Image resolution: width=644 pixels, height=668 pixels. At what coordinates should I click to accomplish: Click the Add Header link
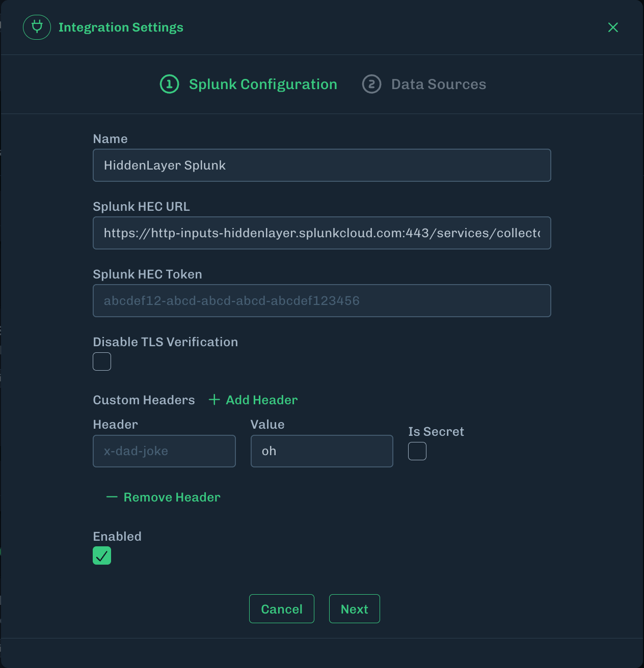[x=253, y=400]
